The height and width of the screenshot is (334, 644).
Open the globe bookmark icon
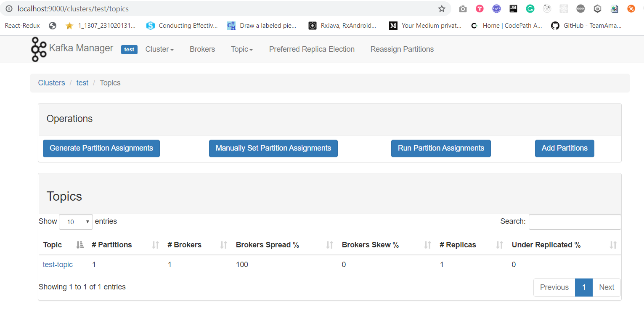coord(53,26)
